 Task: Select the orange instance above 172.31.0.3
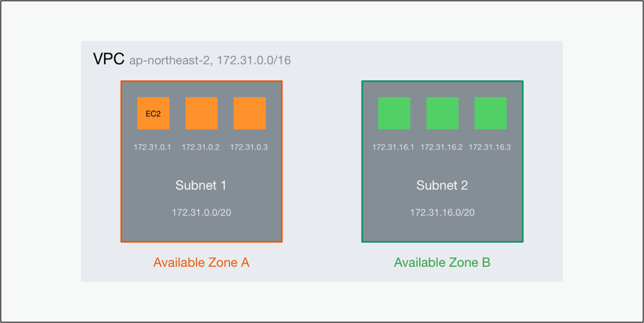click(x=249, y=113)
